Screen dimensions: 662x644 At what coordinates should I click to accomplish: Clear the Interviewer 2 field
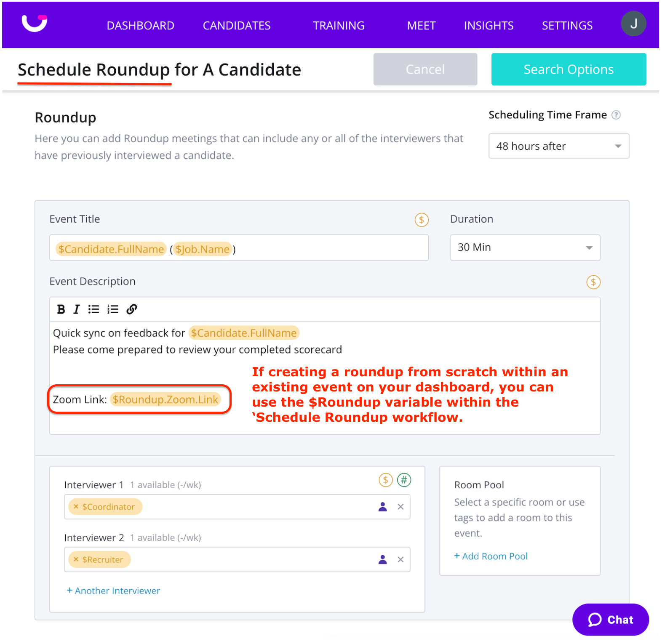coord(400,559)
